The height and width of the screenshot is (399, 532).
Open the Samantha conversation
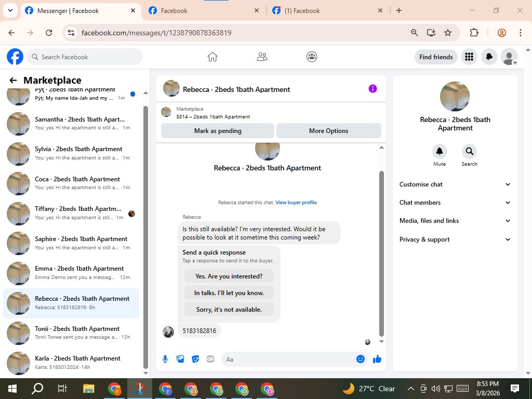tap(71, 124)
